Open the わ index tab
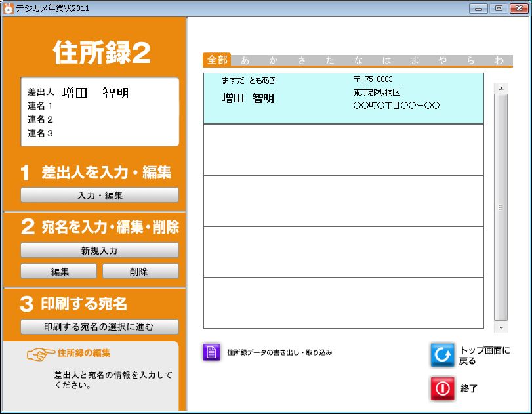Screen dimensions: 532x414 499,60
